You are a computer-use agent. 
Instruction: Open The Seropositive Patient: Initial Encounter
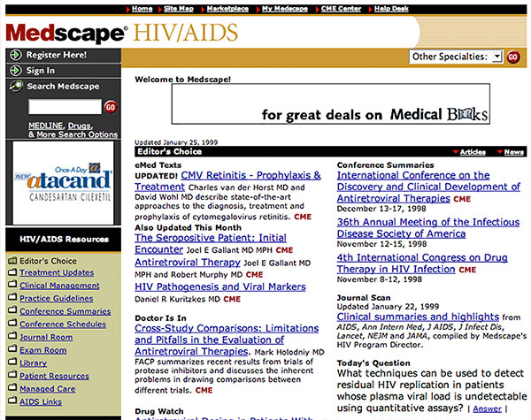pos(211,238)
